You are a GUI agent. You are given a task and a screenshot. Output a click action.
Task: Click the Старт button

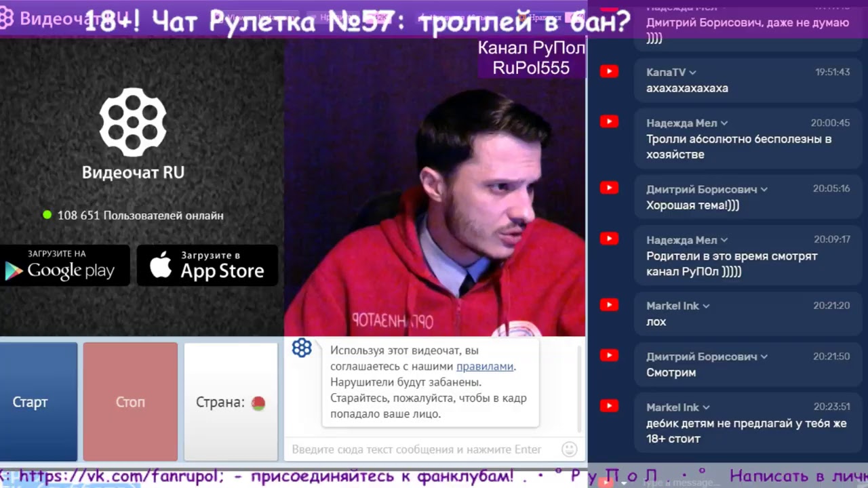[38, 402]
